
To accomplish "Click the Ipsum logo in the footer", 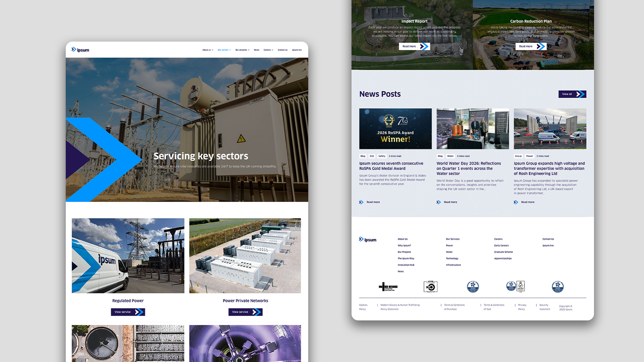I will [x=367, y=239].
